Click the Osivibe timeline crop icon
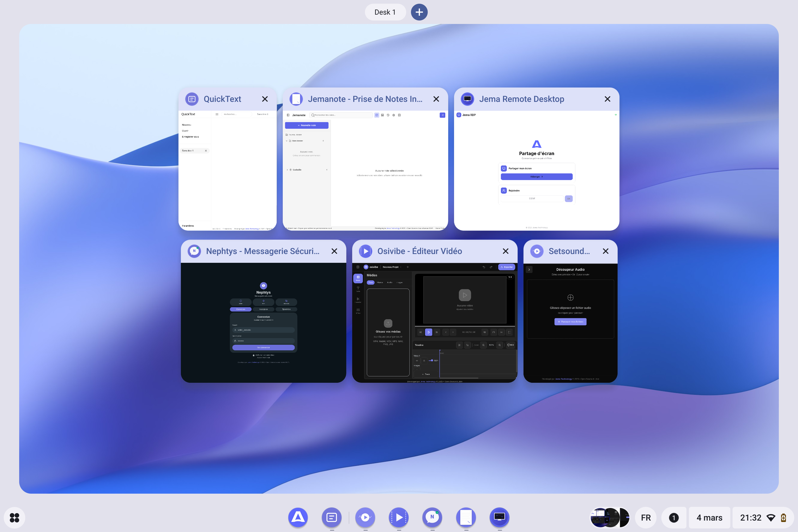798x532 pixels. point(467,345)
